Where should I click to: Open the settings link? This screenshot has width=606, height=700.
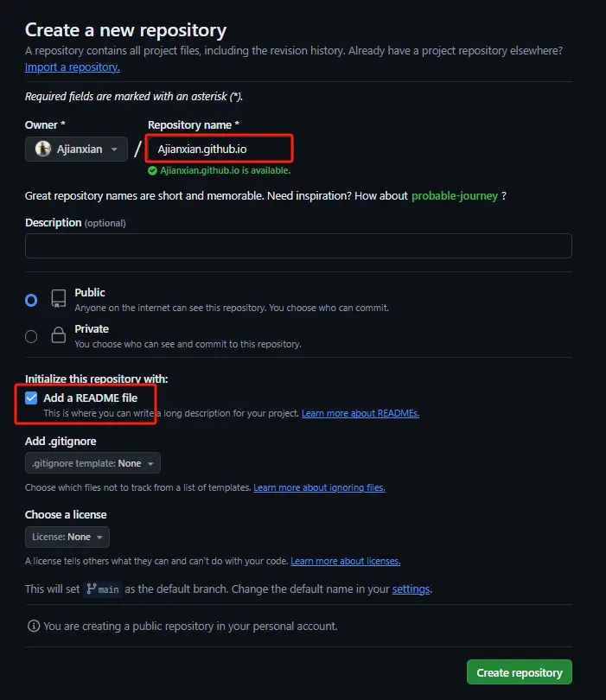pyautogui.click(x=411, y=589)
